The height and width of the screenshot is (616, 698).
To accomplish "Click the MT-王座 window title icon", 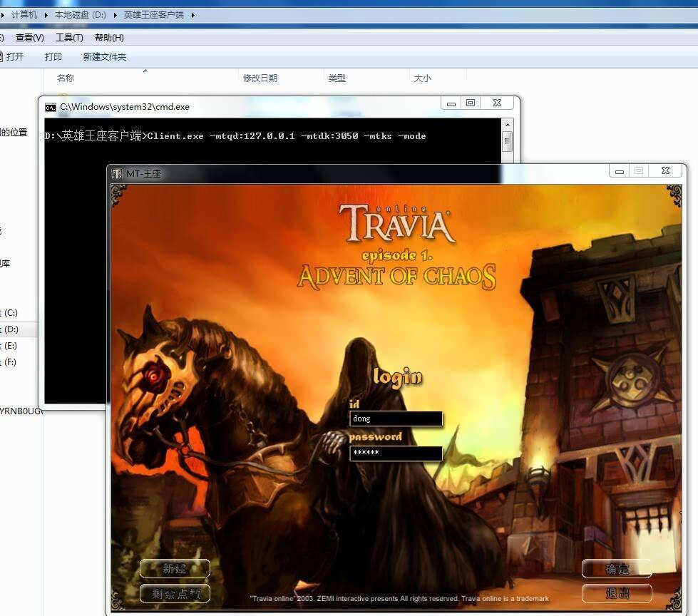I will 117,173.
